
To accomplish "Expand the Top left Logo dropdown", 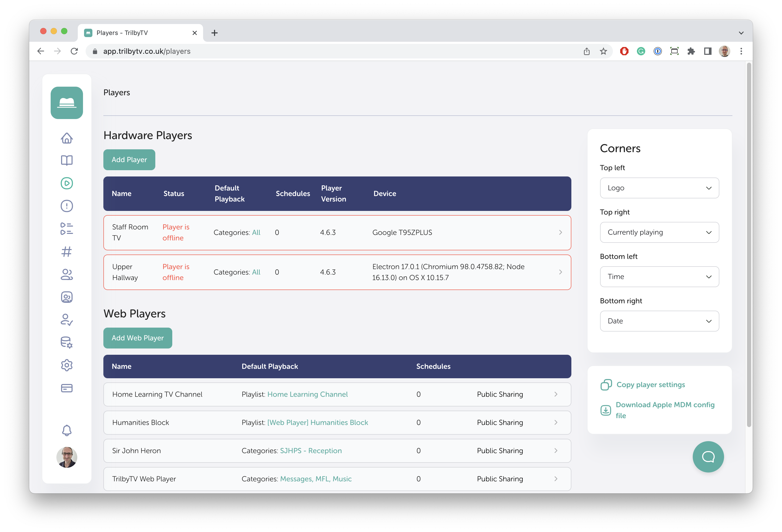I will pos(659,188).
